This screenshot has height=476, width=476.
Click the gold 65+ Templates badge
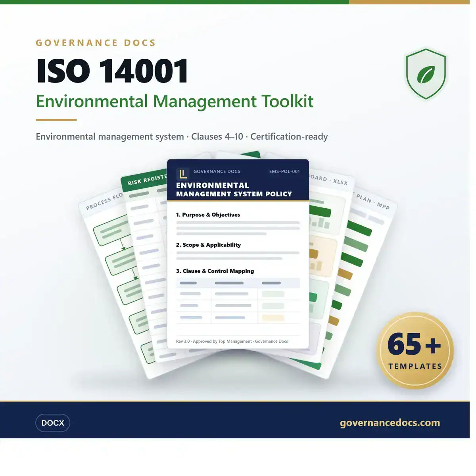point(415,350)
